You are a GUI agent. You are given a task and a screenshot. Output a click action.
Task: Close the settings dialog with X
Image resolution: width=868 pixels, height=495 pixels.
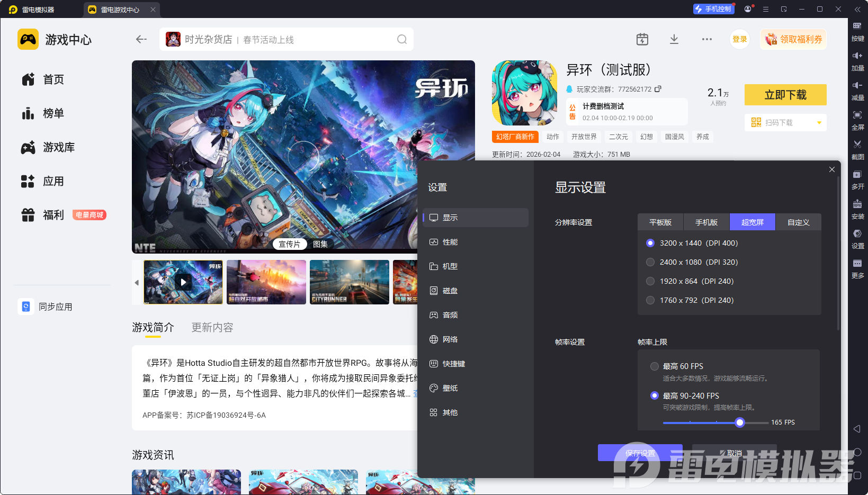[832, 169]
